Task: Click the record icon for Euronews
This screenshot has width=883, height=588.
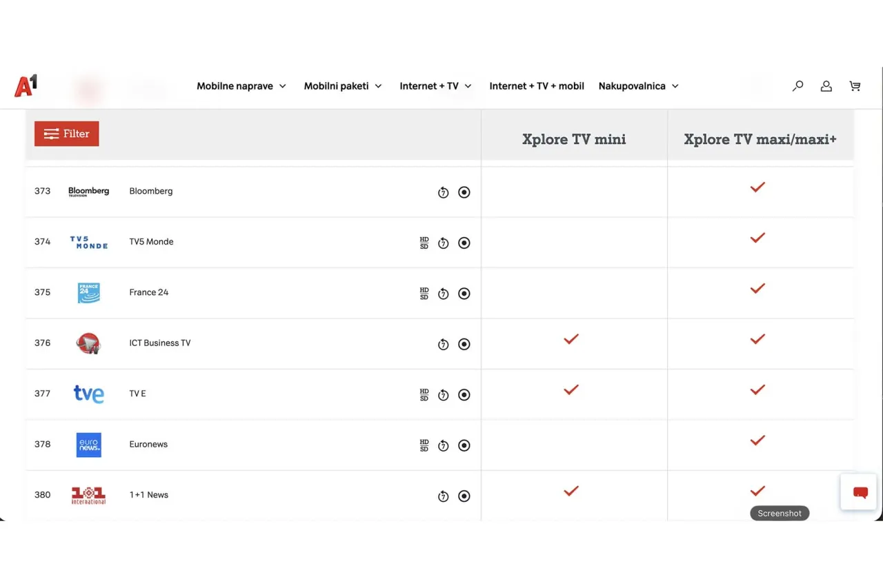Action: point(464,445)
